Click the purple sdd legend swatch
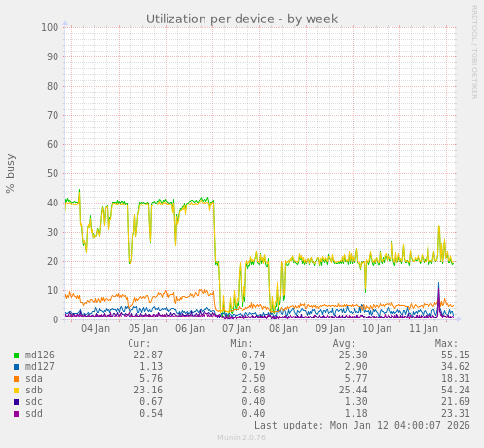 [x=17, y=414]
